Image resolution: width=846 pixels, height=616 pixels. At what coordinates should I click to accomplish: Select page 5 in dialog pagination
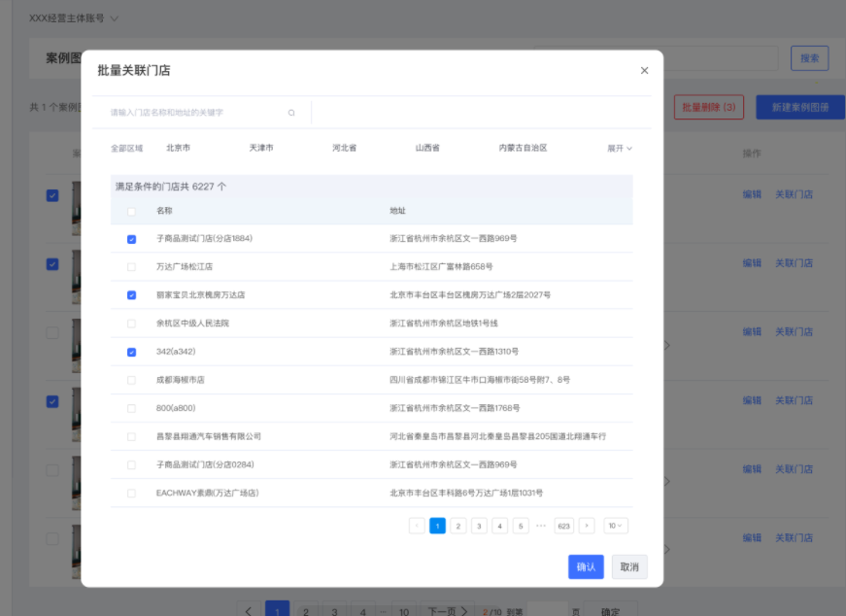click(x=521, y=526)
